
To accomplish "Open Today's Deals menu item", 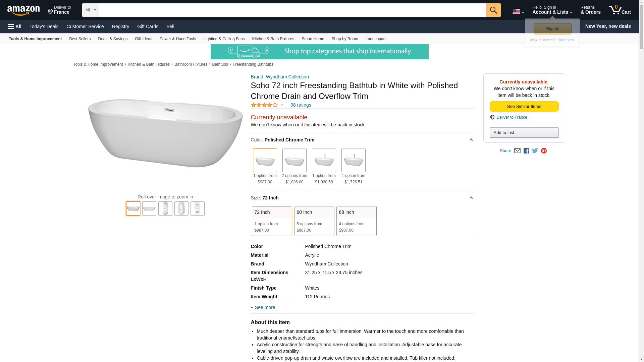I will click(x=44, y=26).
